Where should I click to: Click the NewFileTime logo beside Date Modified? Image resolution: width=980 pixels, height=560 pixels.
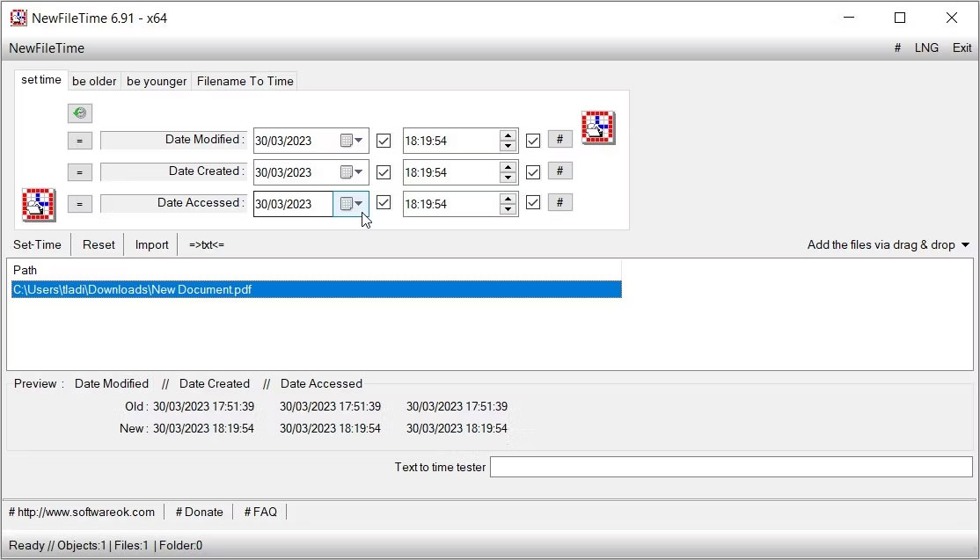[x=598, y=127]
